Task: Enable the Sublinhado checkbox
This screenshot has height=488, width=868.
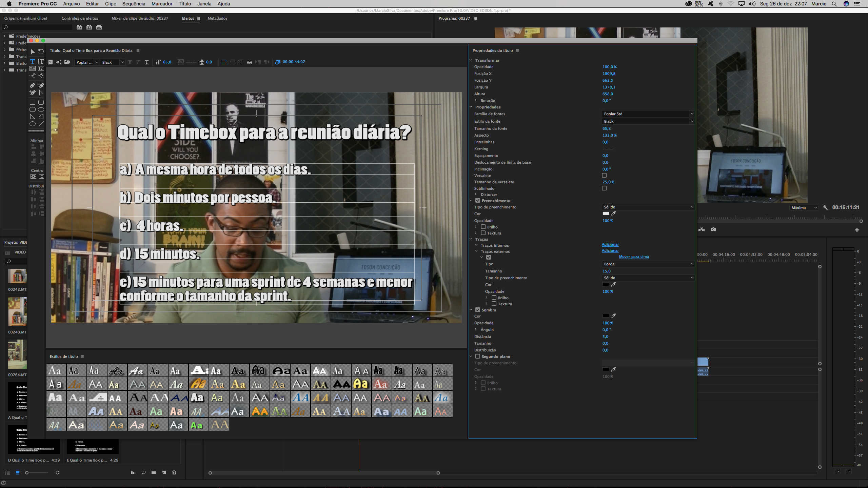Action: tap(604, 188)
